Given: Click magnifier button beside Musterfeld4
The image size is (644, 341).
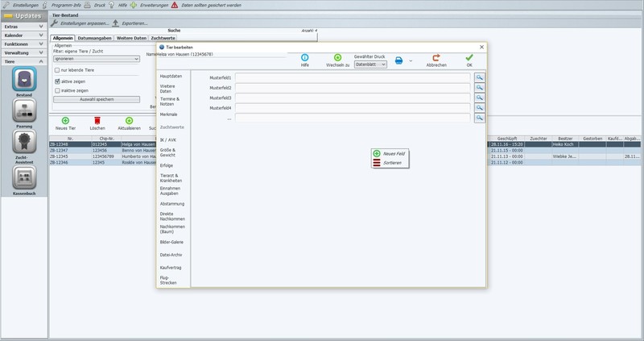Looking at the screenshot, I should click(x=479, y=108).
